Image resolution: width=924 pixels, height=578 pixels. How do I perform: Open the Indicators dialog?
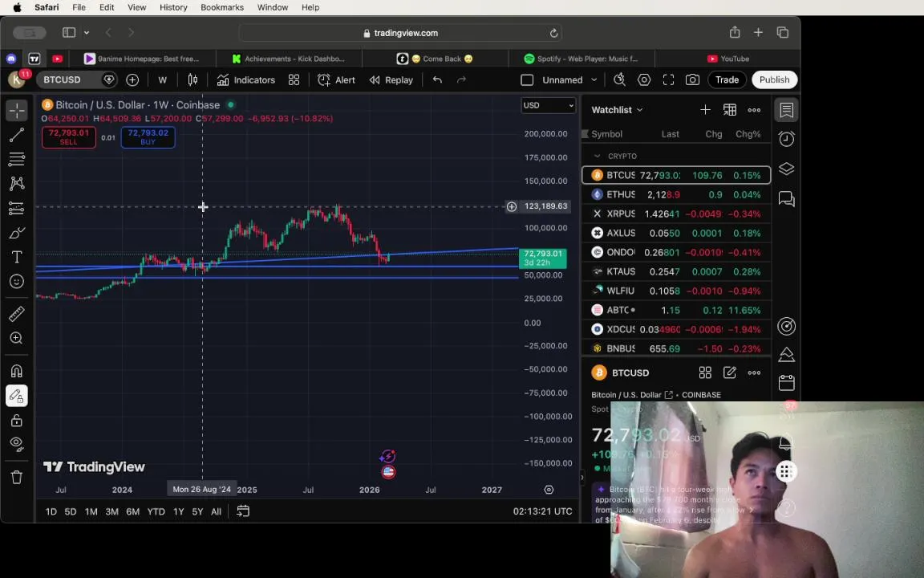pos(245,79)
